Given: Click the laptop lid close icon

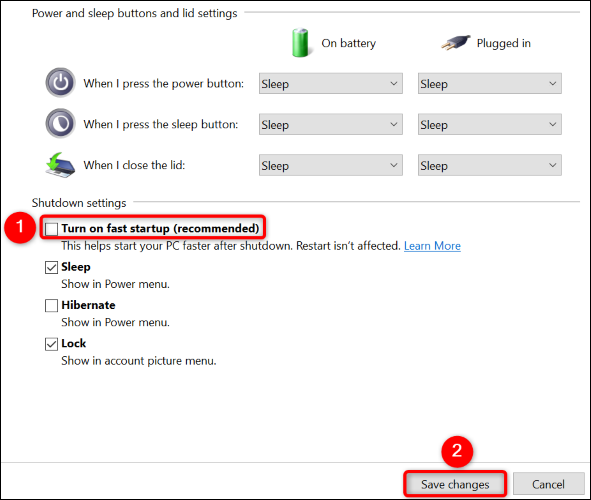Looking at the screenshot, I should point(60,165).
